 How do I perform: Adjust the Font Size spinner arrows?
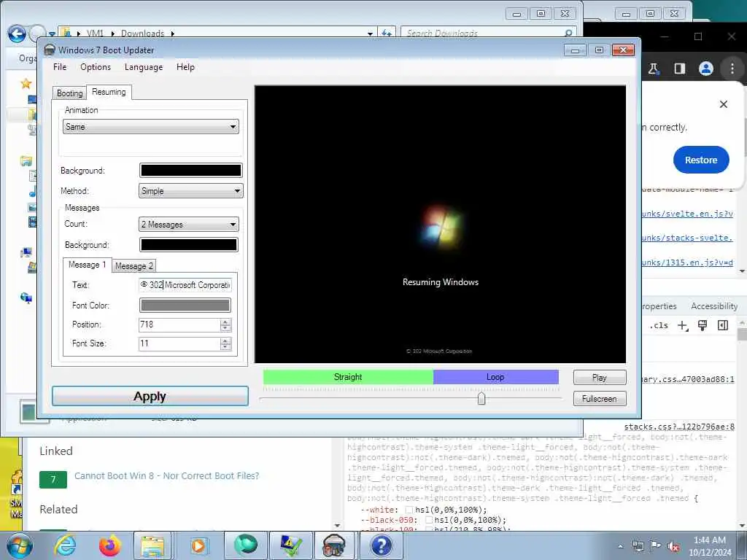226,343
